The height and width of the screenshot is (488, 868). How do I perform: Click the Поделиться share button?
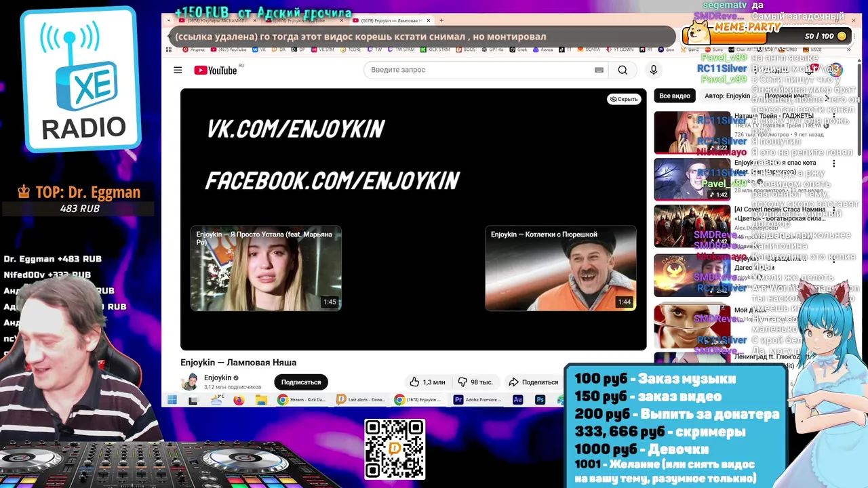tap(534, 382)
